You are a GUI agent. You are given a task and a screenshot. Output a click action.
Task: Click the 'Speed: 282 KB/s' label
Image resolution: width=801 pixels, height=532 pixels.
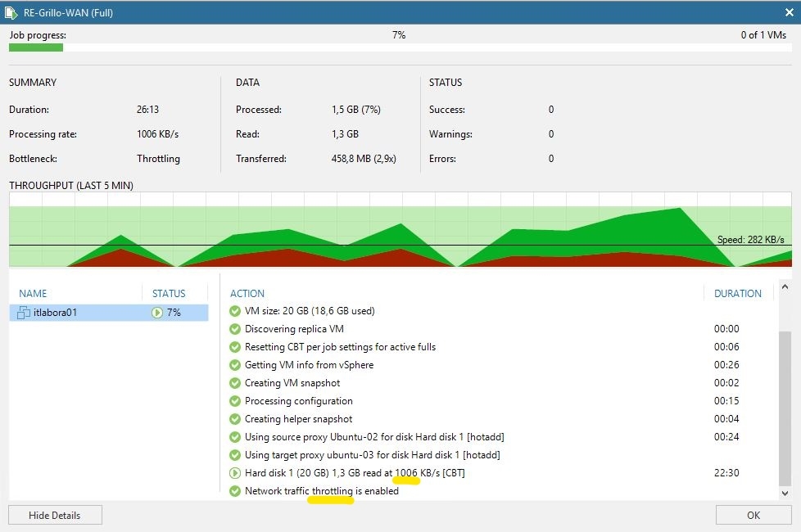(750, 240)
